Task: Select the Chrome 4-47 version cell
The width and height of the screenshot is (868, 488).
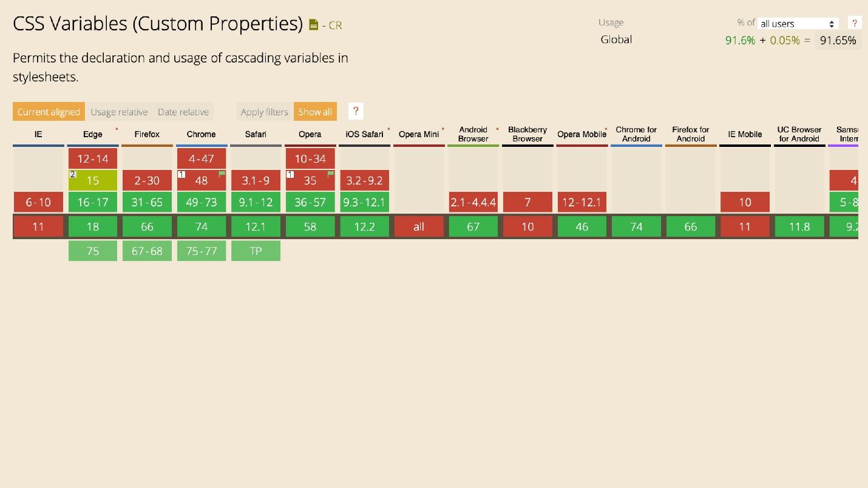Action: [202, 158]
